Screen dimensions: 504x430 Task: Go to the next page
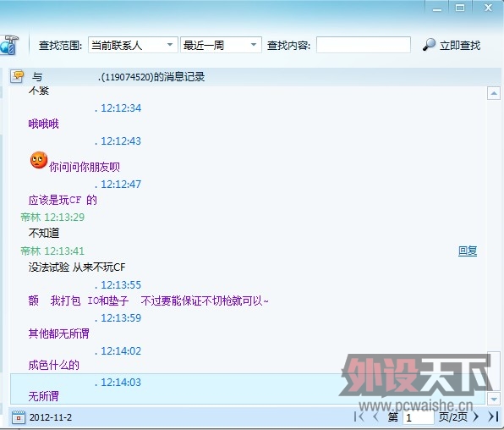(x=475, y=416)
